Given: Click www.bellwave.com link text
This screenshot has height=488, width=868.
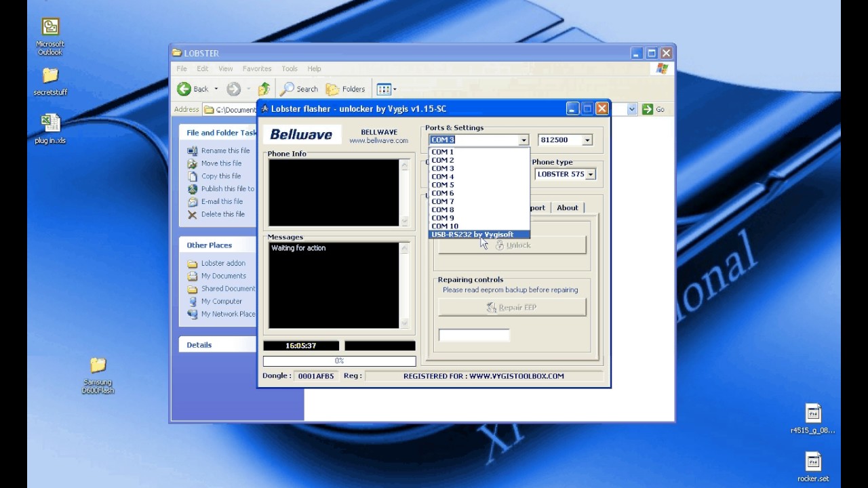Looking at the screenshot, I should tap(378, 141).
